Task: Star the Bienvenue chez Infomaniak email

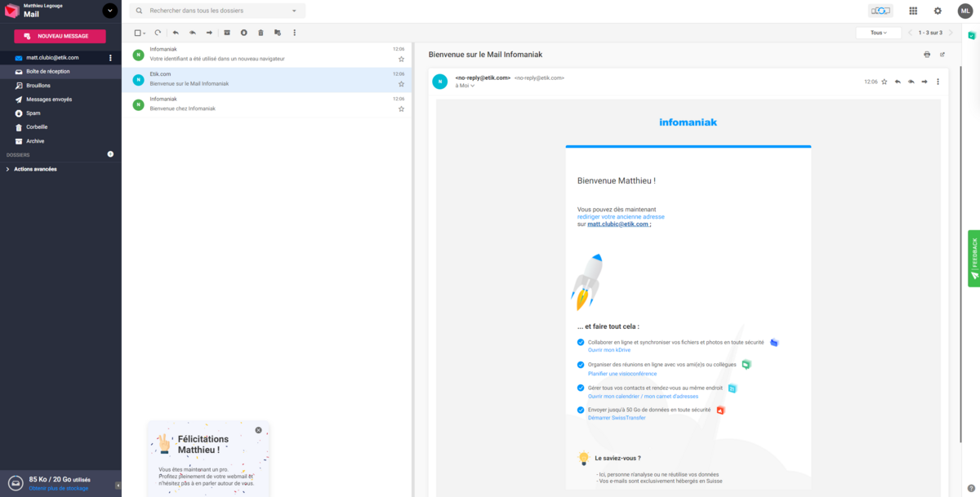Action: click(401, 109)
